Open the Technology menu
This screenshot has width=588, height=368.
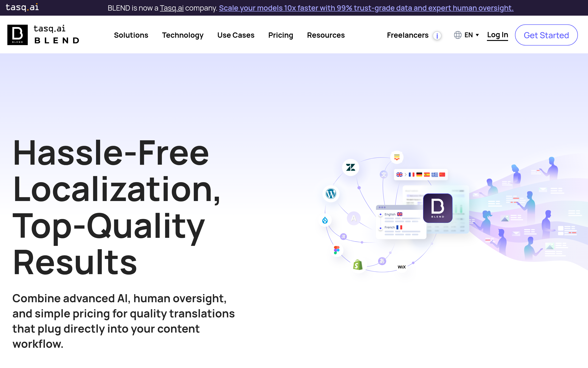(x=183, y=35)
